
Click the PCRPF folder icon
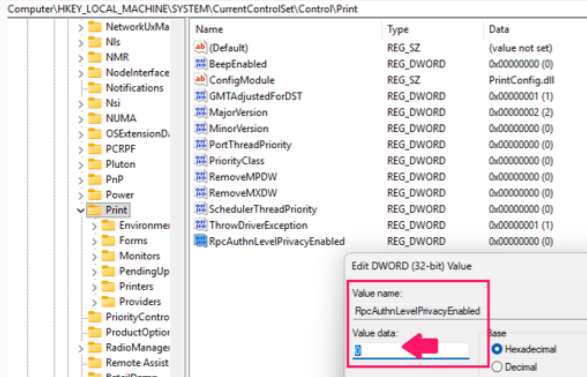click(x=95, y=149)
